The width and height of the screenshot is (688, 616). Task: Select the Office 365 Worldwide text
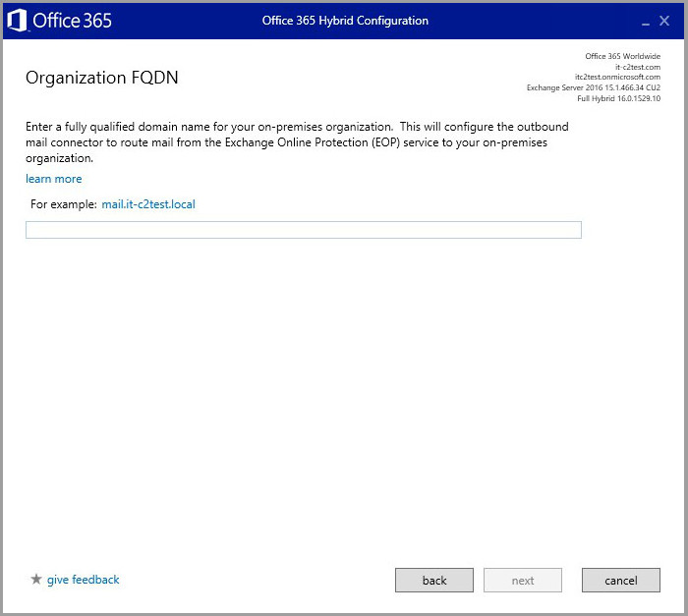click(622, 56)
